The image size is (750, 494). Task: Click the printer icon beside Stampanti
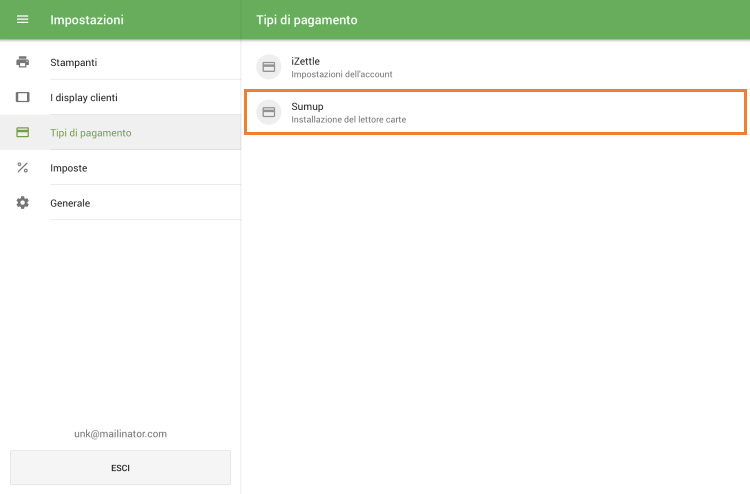click(22, 62)
